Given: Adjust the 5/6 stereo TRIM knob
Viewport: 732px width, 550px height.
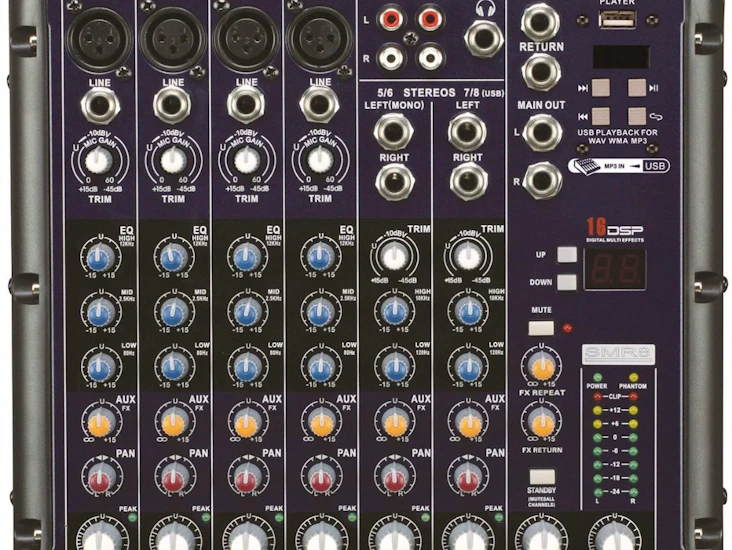Looking at the screenshot, I should click(x=394, y=256).
